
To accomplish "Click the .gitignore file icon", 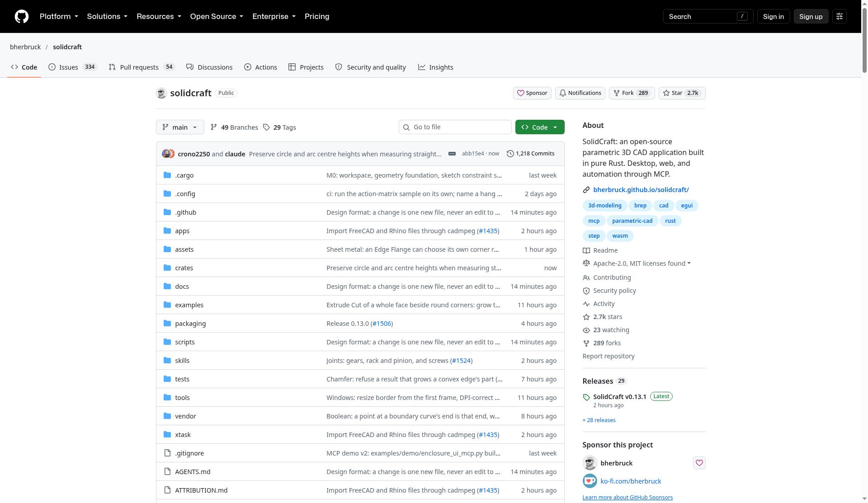I will tap(167, 453).
